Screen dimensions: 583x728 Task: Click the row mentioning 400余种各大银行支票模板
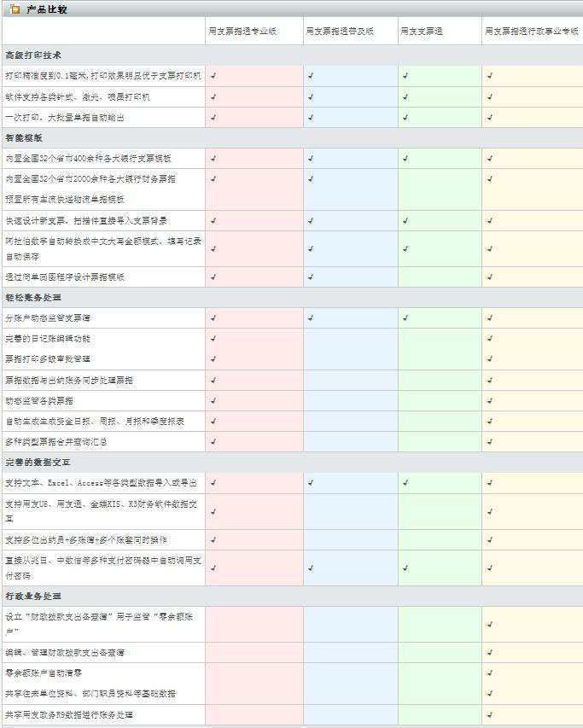(293, 159)
